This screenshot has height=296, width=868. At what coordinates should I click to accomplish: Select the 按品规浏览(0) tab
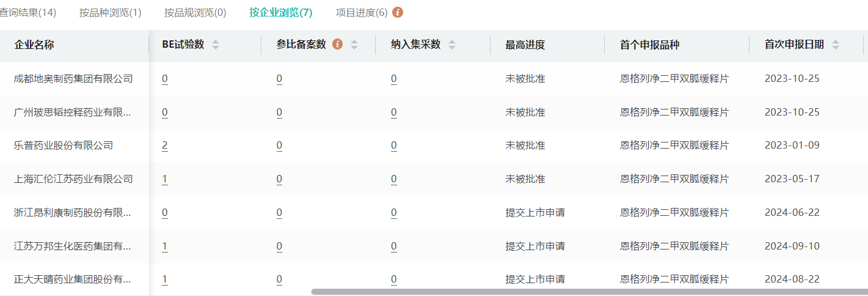point(195,12)
